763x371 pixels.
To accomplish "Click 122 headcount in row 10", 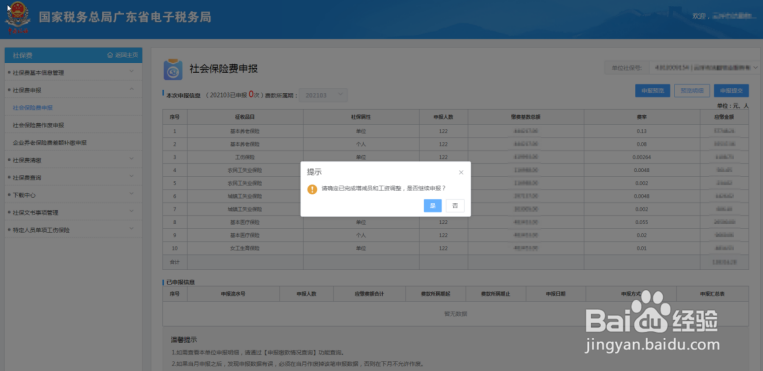I will (443, 248).
